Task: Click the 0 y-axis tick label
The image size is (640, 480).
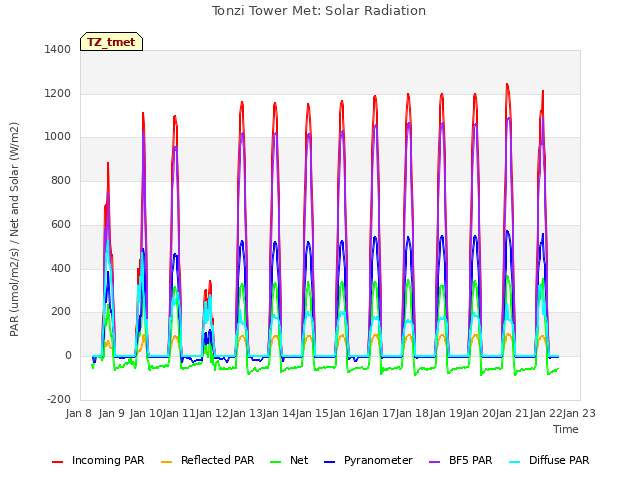Action: [x=68, y=356]
